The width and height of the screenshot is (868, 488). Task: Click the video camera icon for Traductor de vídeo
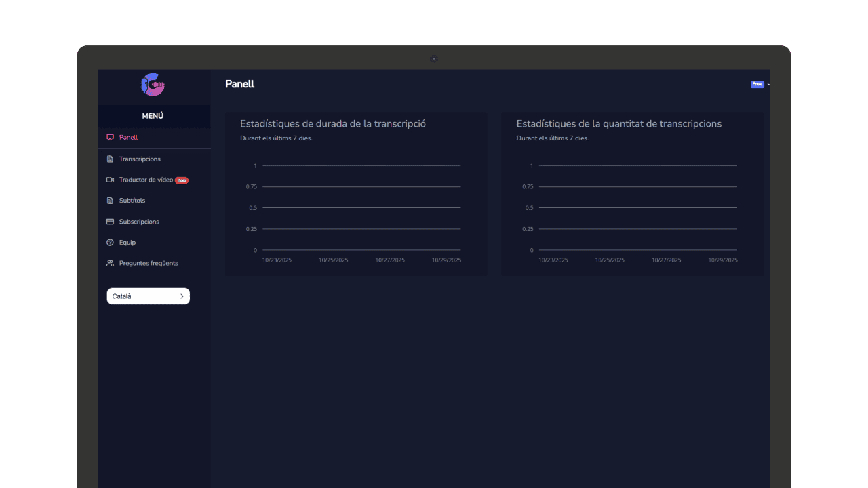pyautogui.click(x=110, y=180)
